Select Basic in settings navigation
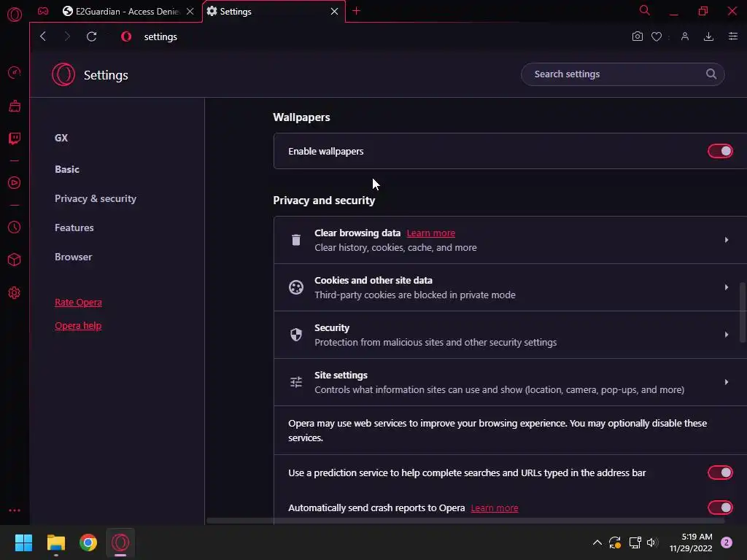Viewport: 747px width, 560px height. pos(66,169)
